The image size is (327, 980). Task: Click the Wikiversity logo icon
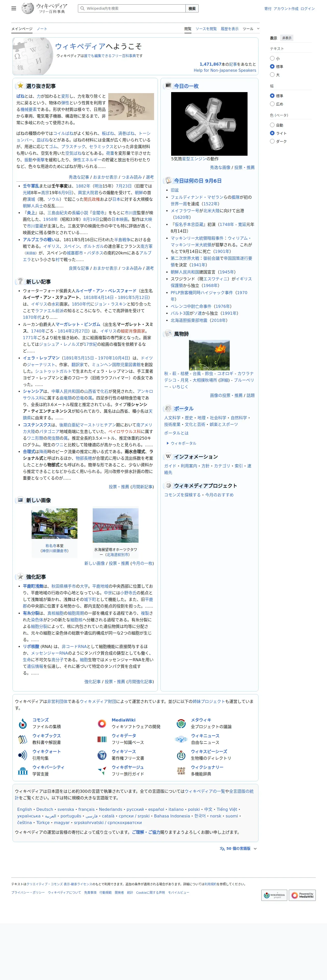tap(23, 771)
